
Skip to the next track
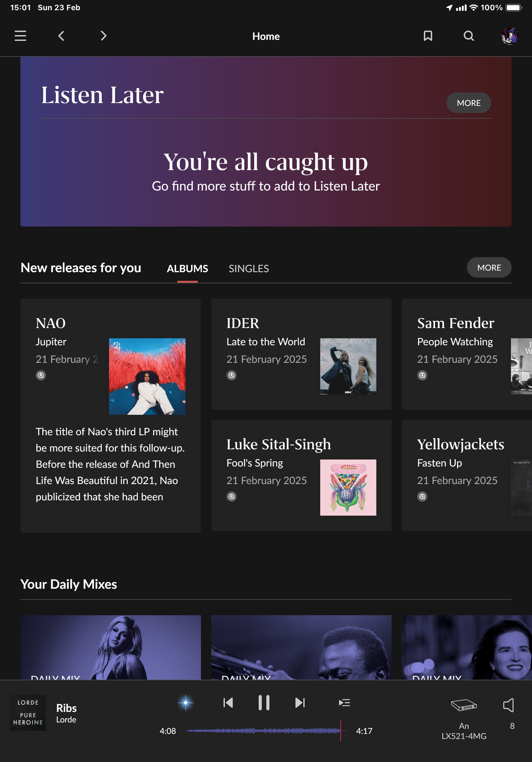[x=300, y=703]
